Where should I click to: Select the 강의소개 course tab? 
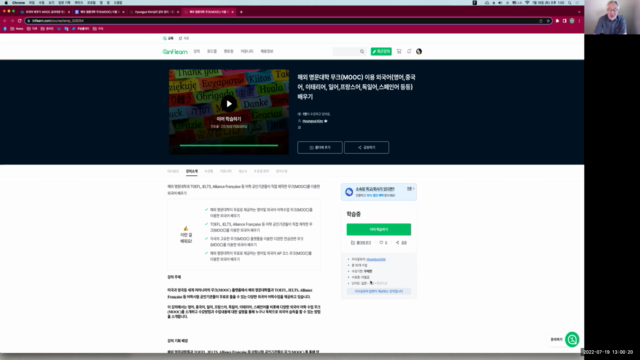point(191,171)
